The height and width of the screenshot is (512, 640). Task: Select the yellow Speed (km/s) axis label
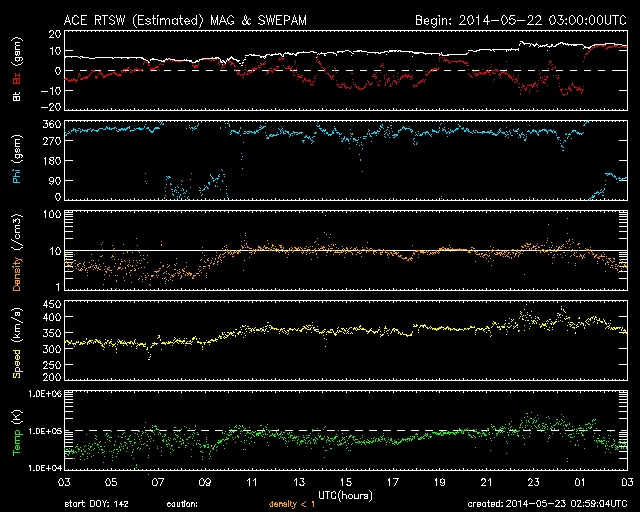point(17,339)
